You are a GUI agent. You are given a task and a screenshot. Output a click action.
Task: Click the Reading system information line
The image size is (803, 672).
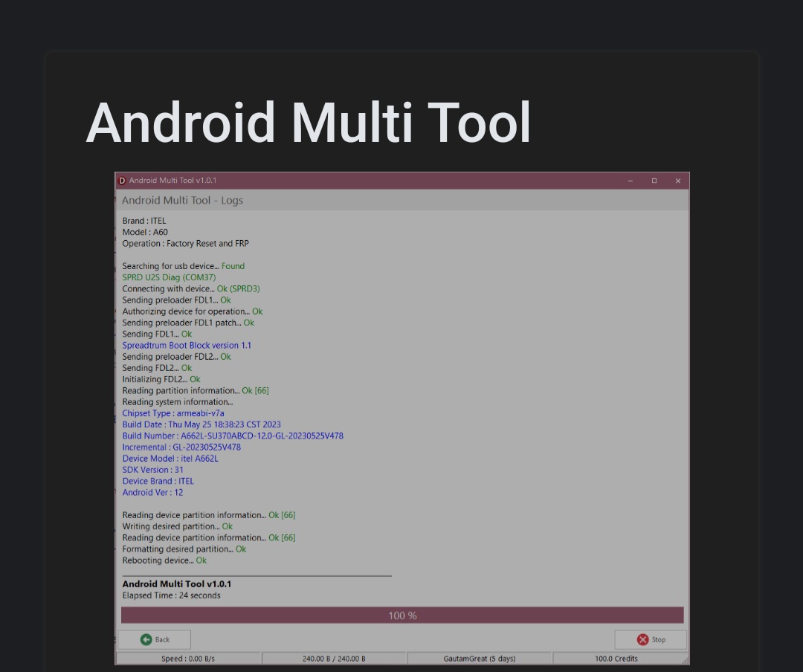pyautogui.click(x=177, y=401)
